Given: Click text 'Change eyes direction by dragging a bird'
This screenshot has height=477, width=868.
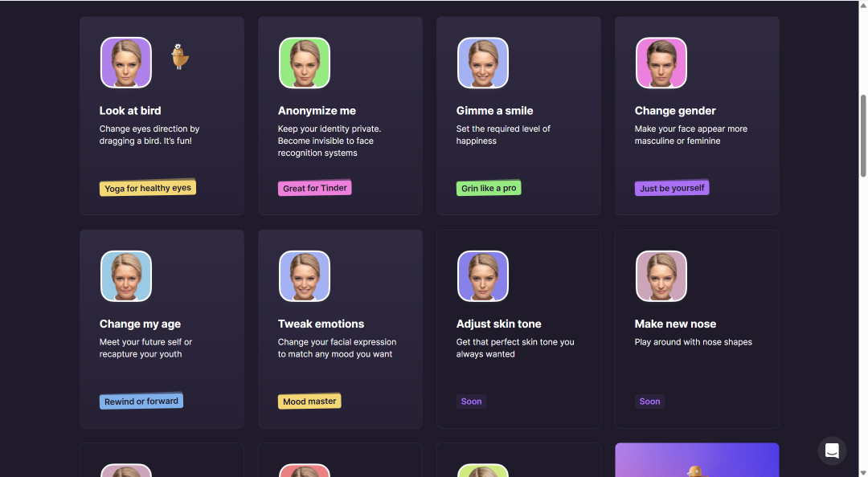Looking at the screenshot, I should coord(149,134).
